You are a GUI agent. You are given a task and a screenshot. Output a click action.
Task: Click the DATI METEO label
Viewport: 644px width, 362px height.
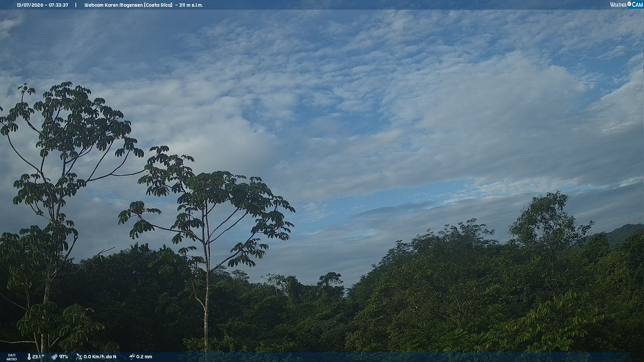click(12, 357)
